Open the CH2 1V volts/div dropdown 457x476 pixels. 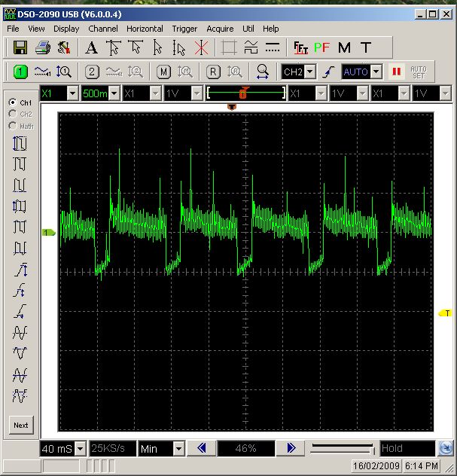coord(197,93)
